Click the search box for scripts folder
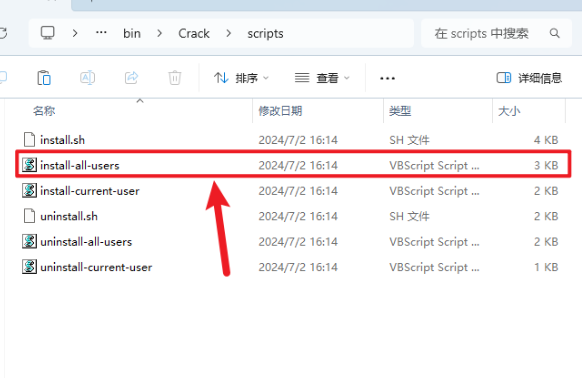The width and height of the screenshot is (582, 378). pyautogui.click(x=496, y=33)
